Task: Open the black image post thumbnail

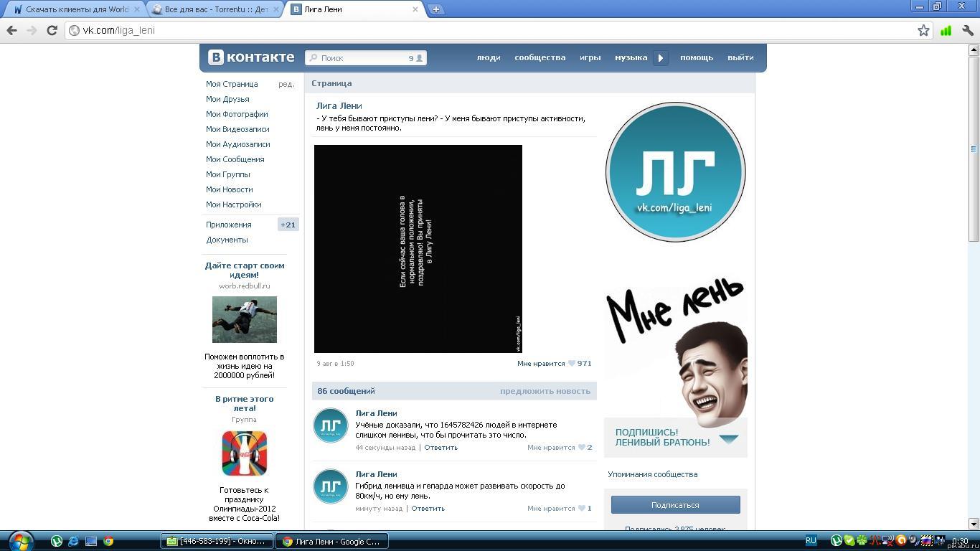Action: pos(418,248)
